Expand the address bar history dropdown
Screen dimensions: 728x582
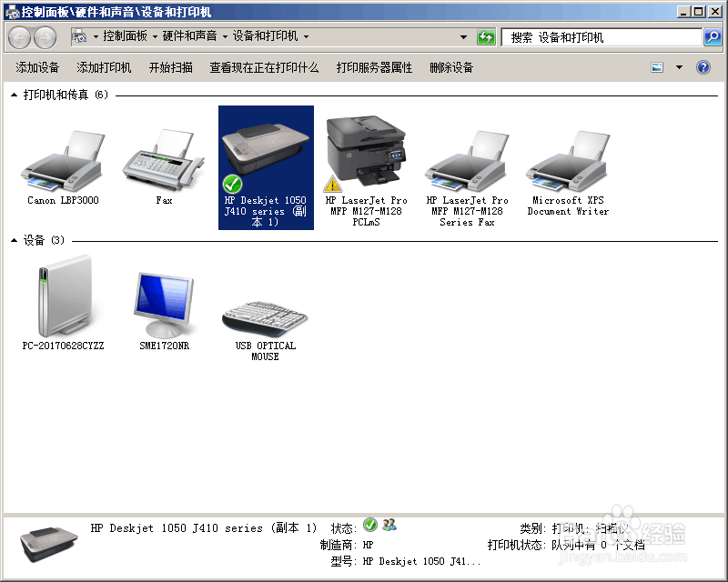coord(463,37)
